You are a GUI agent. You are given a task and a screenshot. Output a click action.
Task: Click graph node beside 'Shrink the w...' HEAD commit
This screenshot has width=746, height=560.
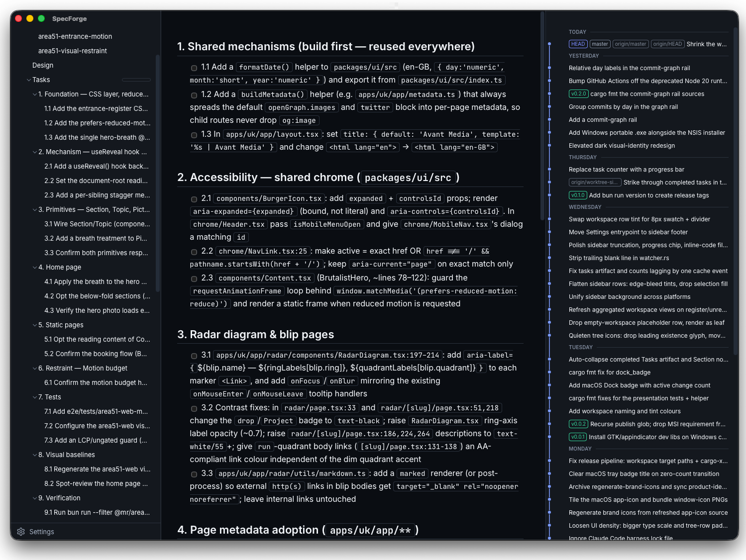(x=549, y=44)
